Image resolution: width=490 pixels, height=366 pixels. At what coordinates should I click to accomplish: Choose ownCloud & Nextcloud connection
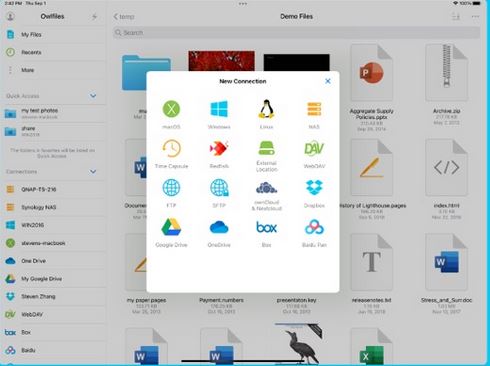[266, 188]
